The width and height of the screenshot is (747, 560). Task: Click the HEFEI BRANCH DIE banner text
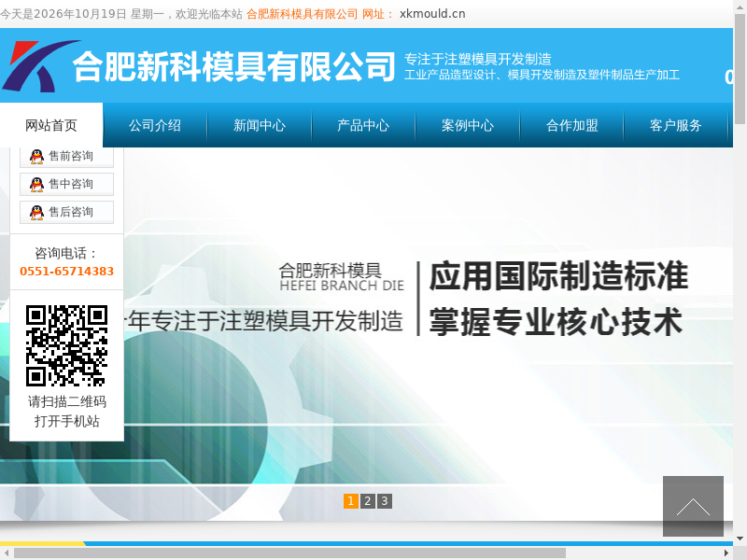click(342, 286)
